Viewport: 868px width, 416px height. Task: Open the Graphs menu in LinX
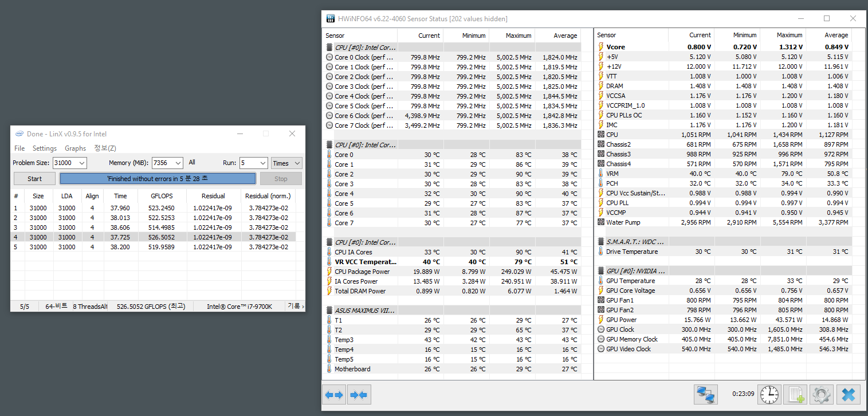[x=76, y=148]
